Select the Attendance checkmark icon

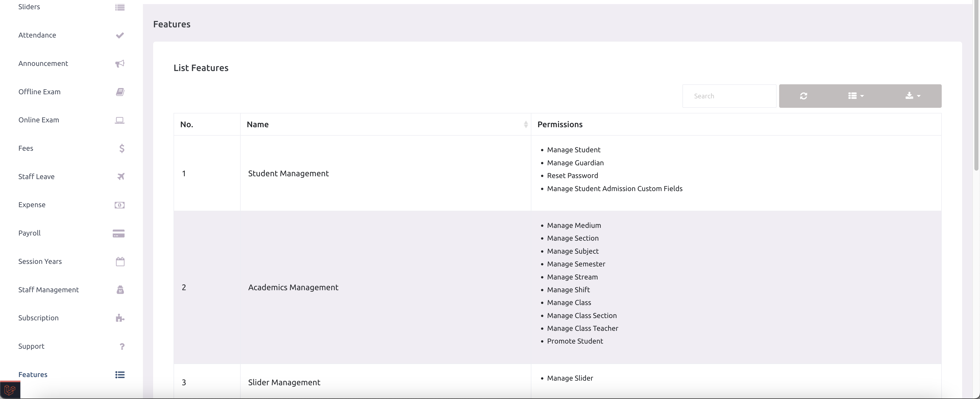point(120,35)
